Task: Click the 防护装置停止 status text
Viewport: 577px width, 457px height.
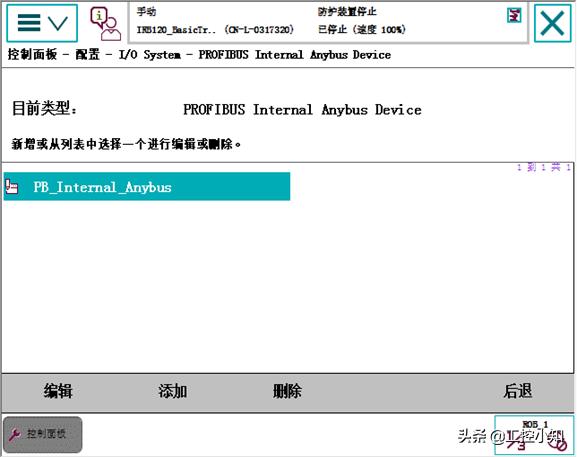Action: point(347,12)
